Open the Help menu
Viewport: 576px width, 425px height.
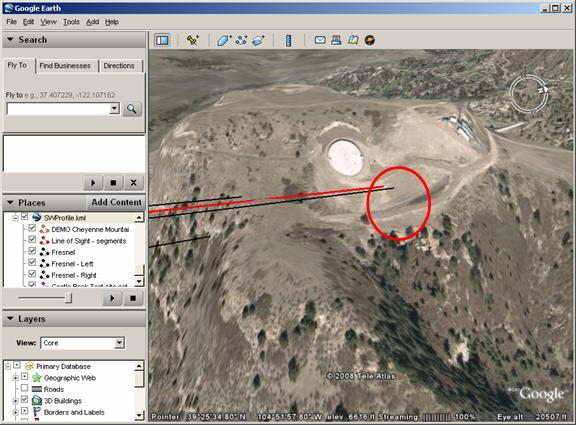tap(112, 22)
